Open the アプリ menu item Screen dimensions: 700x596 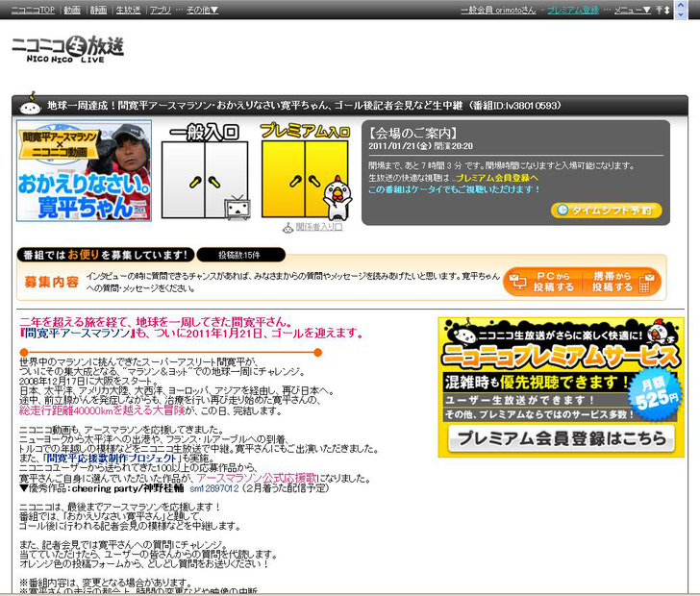coord(161,10)
